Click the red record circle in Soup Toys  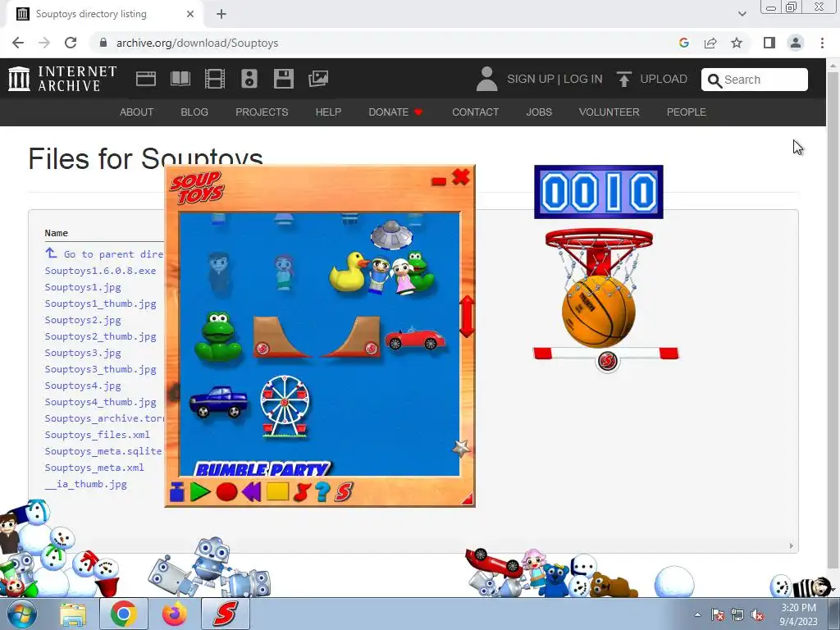226,492
